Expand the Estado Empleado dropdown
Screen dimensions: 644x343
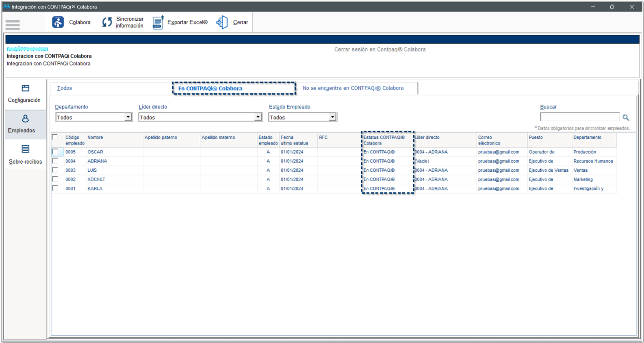333,117
